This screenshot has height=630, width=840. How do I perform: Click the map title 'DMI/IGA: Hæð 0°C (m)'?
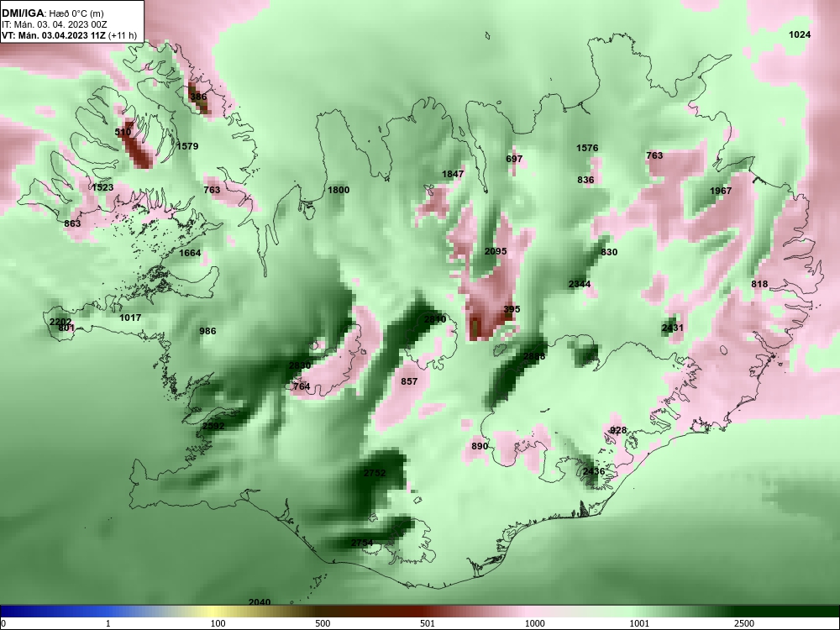(52, 13)
